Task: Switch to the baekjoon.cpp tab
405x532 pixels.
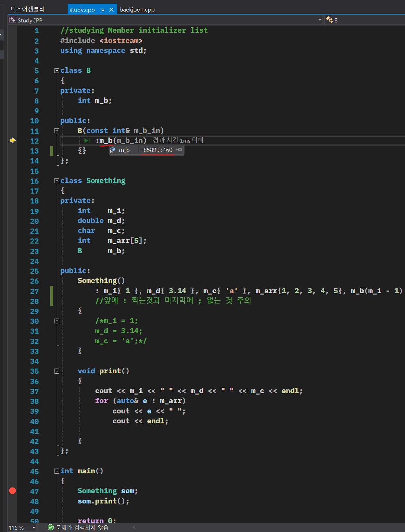Action: pyautogui.click(x=137, y=10)
